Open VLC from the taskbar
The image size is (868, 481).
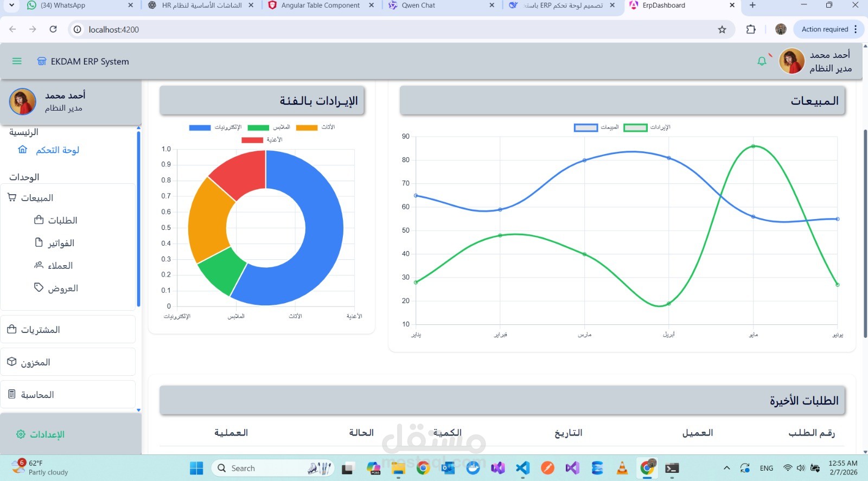pyautogui.click(x=622, y=468)
